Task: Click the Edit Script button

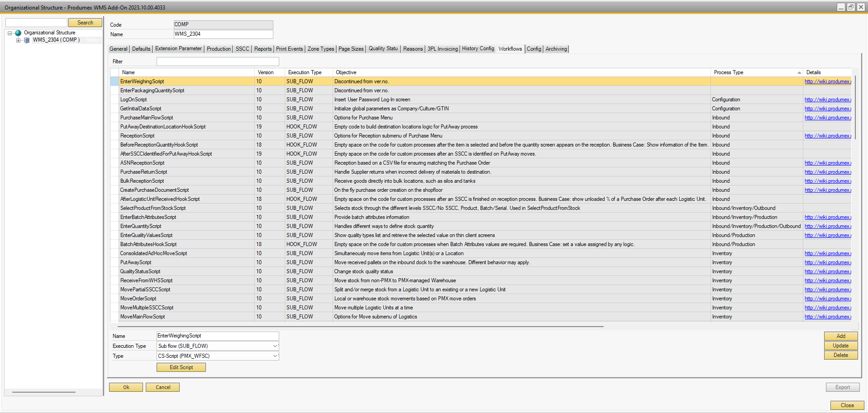Action: (181, 367)
